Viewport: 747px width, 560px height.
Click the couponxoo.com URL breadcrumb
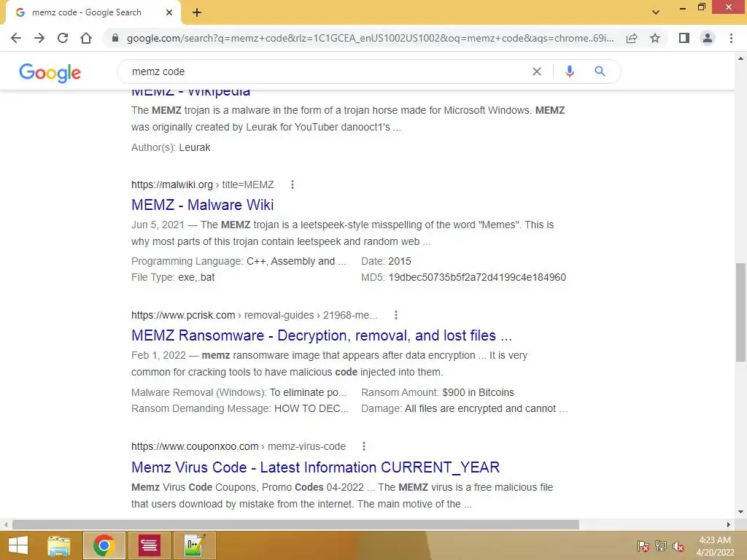click(x=239, y=446)
